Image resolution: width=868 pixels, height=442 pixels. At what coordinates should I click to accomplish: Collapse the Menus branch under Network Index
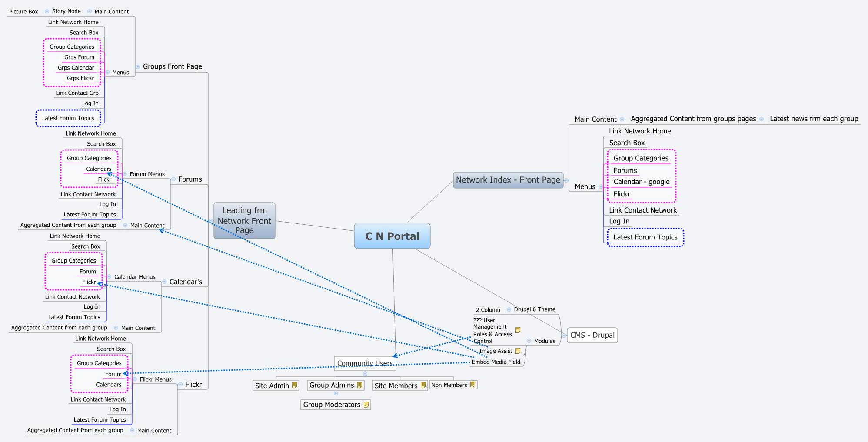600,186
